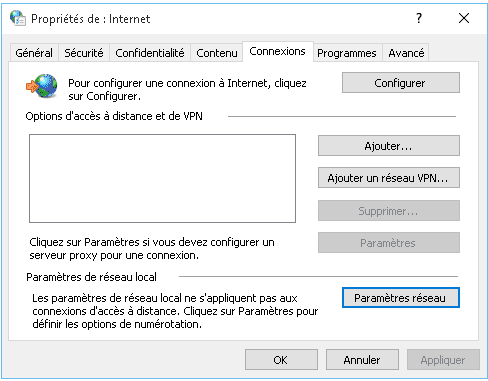This screenshot has width=488, height=381.
Task: Select the Confidentialité tab
Action: (x=150, y=53)
